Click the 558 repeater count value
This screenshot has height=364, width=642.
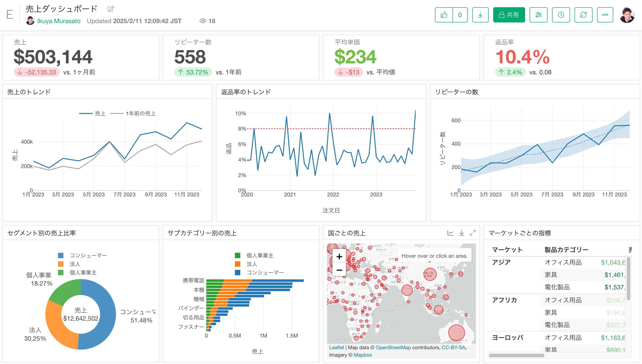click(x=190, y=57)
